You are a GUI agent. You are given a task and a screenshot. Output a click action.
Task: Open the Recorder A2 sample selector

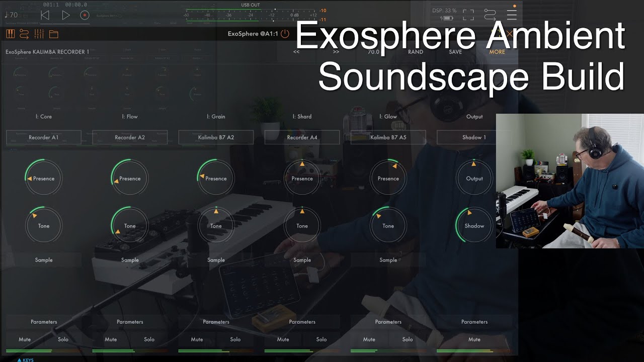[x=130, y=137]
